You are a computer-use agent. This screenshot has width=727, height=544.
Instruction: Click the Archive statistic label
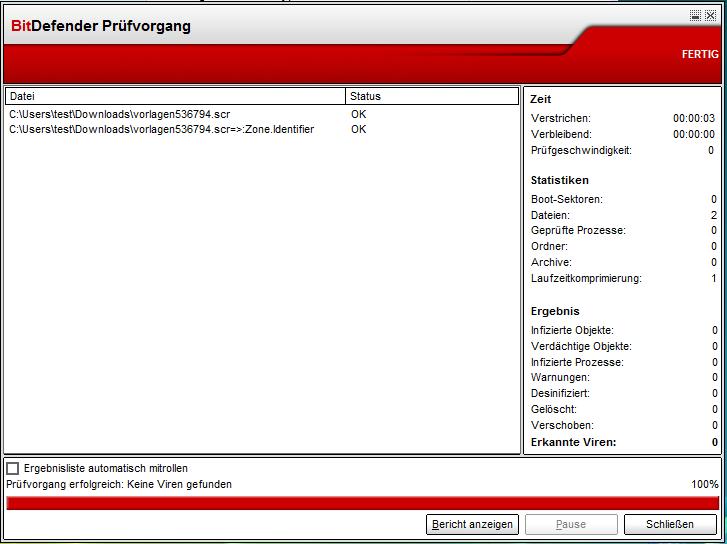pos(551,262)
